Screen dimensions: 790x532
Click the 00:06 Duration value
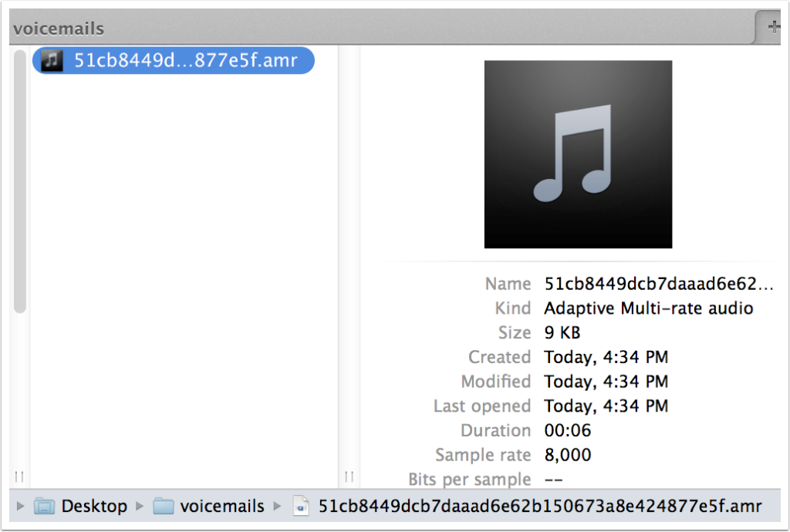565,430
